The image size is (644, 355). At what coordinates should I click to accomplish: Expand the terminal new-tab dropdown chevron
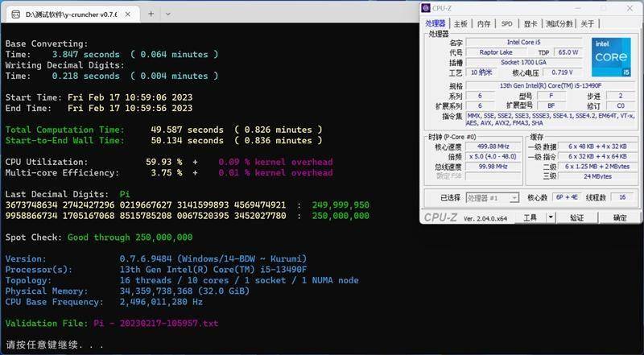[168, 14]
